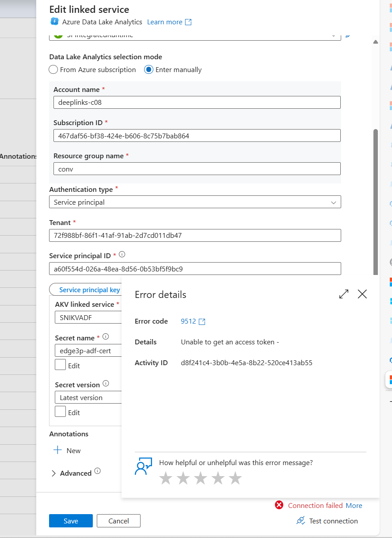Open the AKV linked service dropdown
The width and height of the screenshot is (392, 538).
[x=88, y=317]
